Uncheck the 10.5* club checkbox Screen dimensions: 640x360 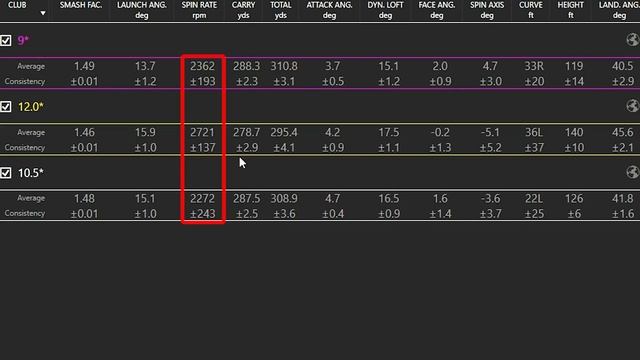coord(6,173)
